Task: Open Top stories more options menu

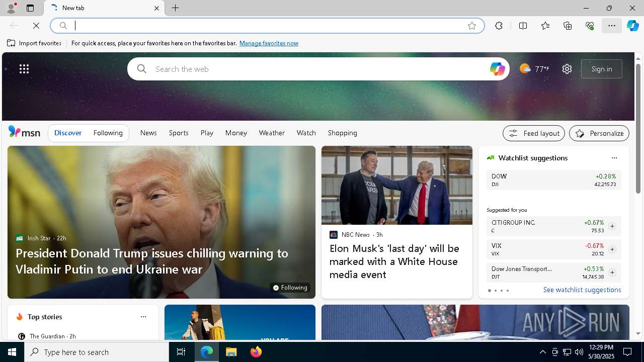Action: pyautogui.click(x=143, y=317)
